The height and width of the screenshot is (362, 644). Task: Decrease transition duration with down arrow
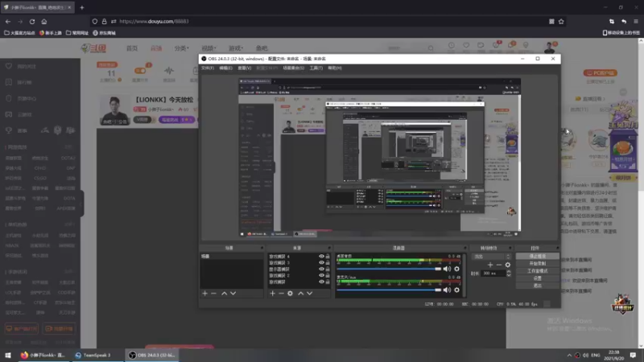click(509, 275)
